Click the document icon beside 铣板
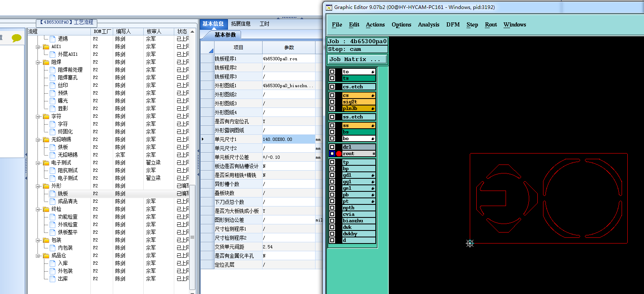Image resolution: width=644 pixels, height=294 pixels. point(53,194)
